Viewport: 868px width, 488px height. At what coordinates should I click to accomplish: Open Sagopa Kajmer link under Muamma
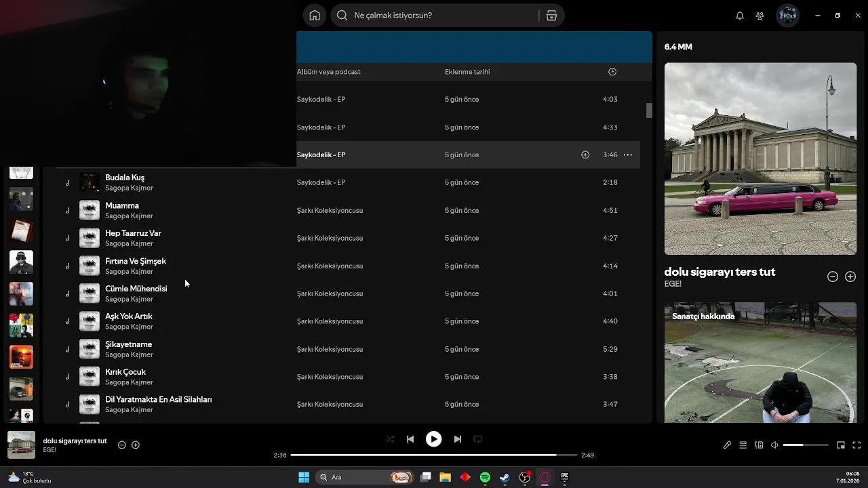click(129, 216)
